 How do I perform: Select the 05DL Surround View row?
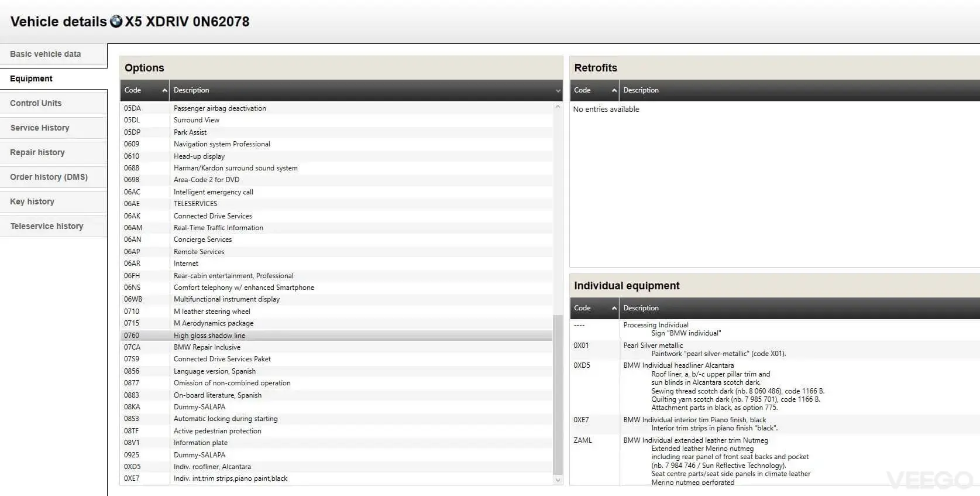[336, 120]
